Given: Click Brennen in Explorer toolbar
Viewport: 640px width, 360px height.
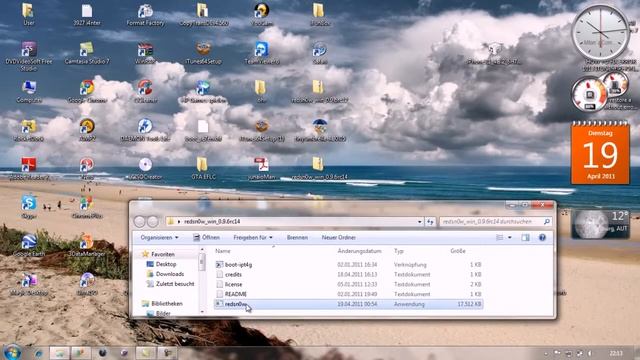Looking at the screenshot, I should [297, 238].
